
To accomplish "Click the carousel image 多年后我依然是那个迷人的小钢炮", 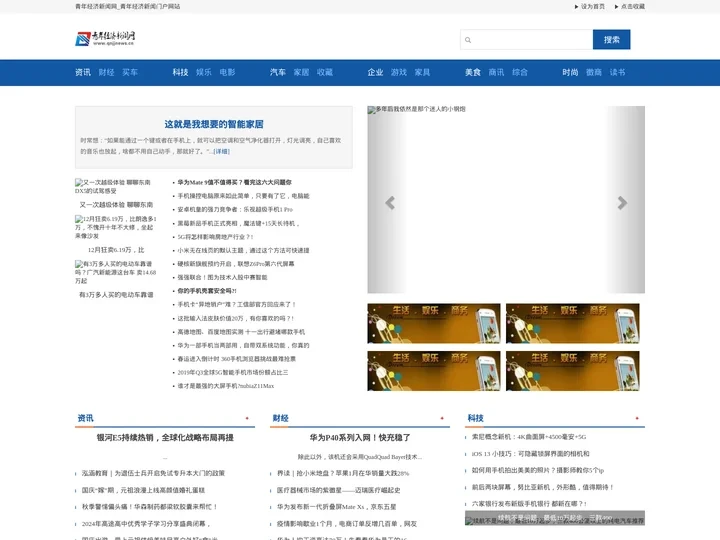I will point(506,200).
